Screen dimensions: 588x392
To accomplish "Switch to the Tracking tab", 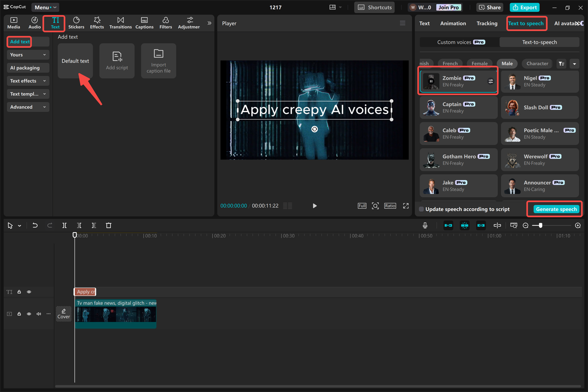I will pyautogui.click(x=487, y=23).
